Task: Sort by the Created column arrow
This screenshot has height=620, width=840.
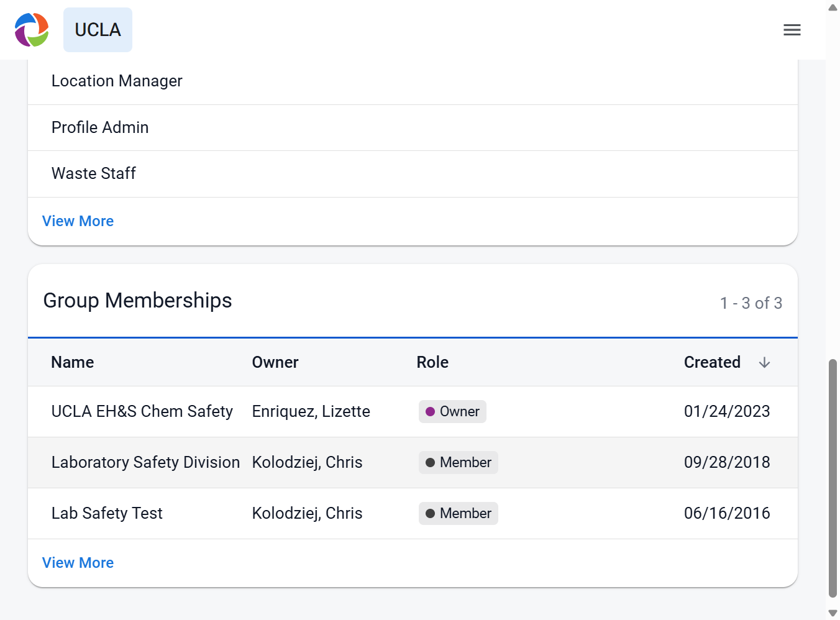Action: point(764,363)
